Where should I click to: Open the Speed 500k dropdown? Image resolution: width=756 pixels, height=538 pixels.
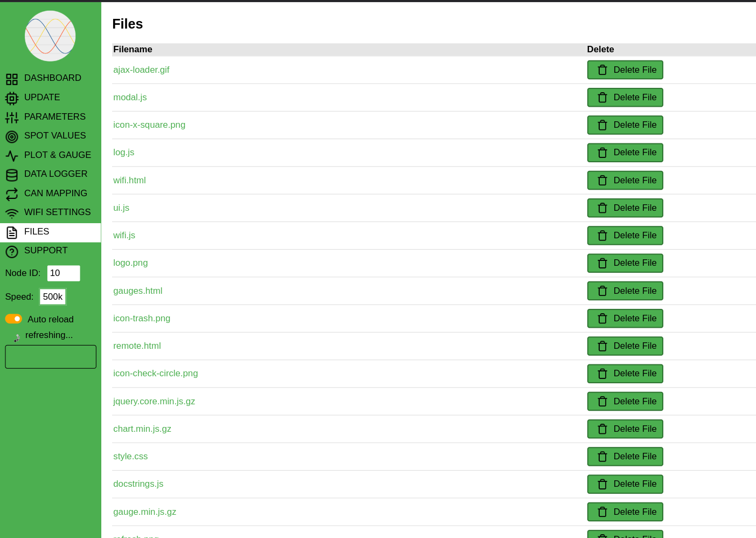point(53,297)
